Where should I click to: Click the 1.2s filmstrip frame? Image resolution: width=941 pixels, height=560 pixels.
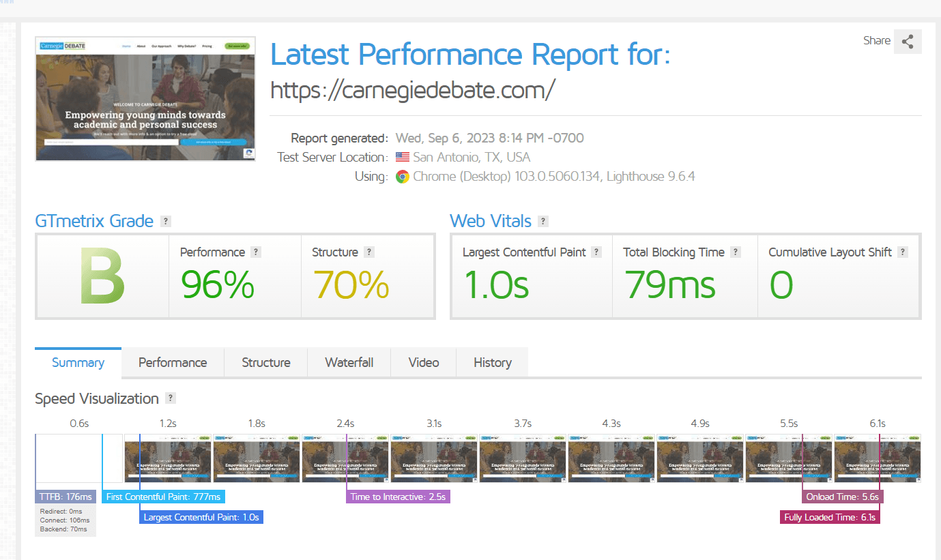click(168, 458)
